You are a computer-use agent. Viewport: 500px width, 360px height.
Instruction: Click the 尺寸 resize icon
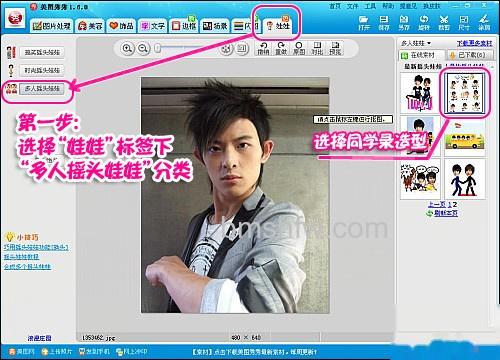[x=464, y=23]
